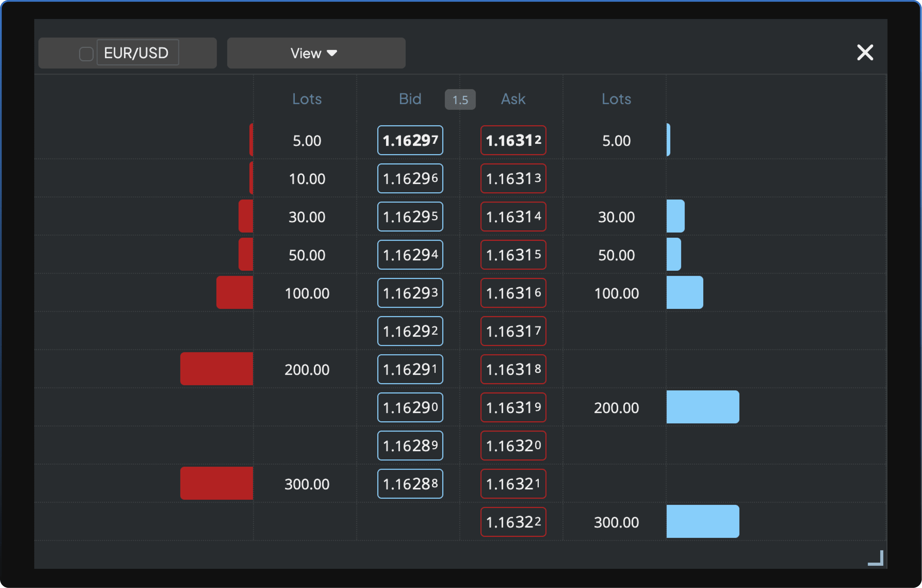Click the red 200.00 bid volume bar
The image size is (922, 588).
pyautogui.click(x=216, y=369)
